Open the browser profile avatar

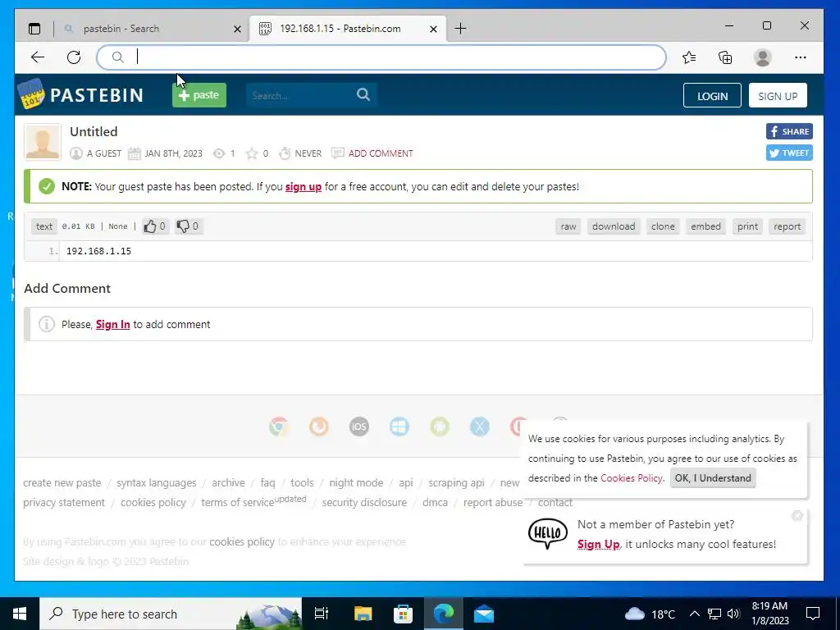[x=762, y=57]
